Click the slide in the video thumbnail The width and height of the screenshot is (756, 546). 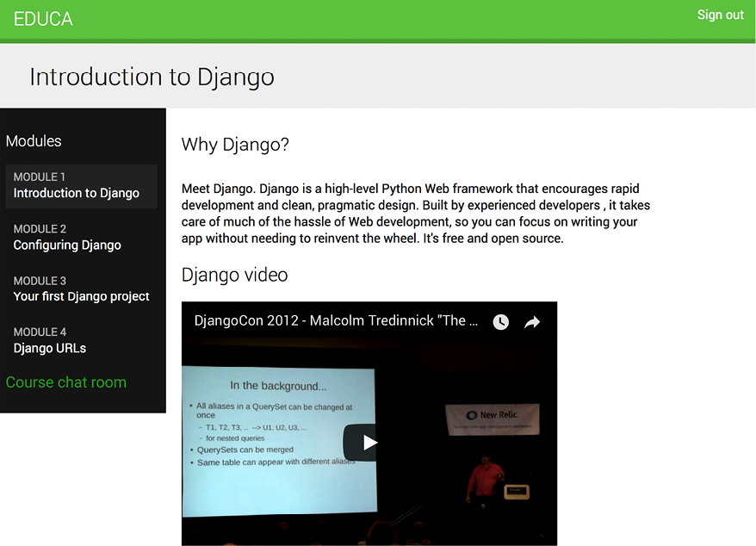(279, 440)
